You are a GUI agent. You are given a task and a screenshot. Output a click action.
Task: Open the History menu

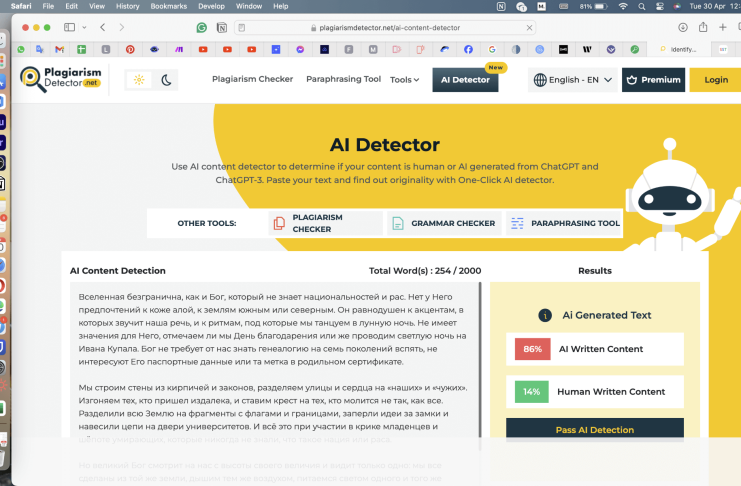click(x=128, y=6)
